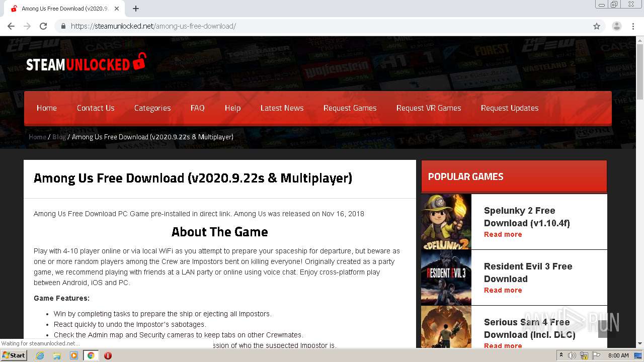Image resolution: width=644 pixels, height=362 pixels.
Task: Click the red Opera-style taskbar icon
Action: 108,355
